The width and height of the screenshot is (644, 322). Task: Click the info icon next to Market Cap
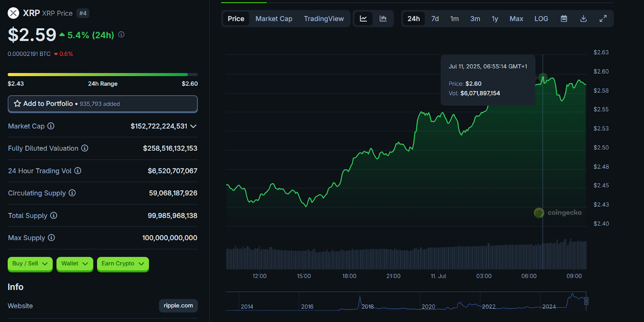51,126
